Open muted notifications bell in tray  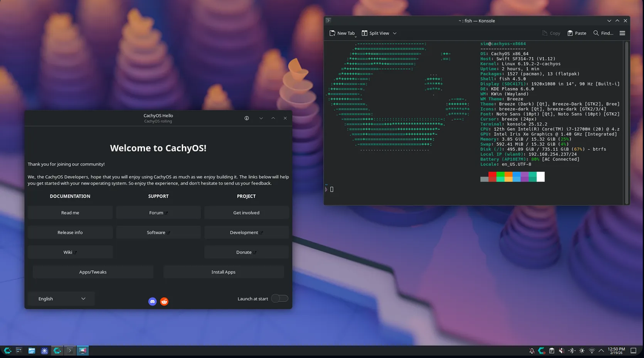532,351
